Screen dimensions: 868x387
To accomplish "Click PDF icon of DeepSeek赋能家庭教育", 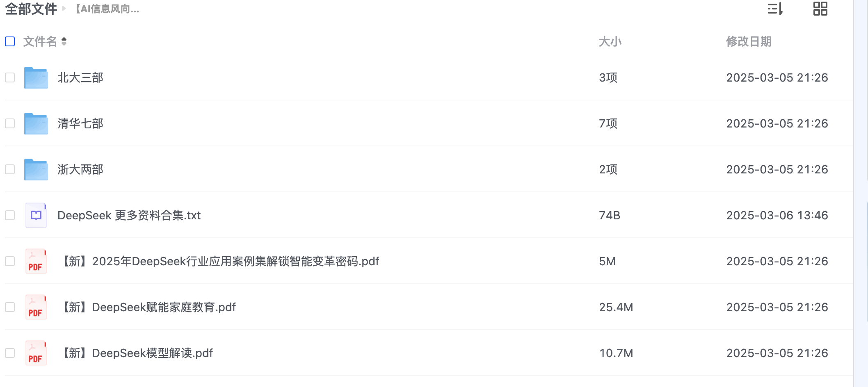I will pyautogui.click(x=36, y=307).
